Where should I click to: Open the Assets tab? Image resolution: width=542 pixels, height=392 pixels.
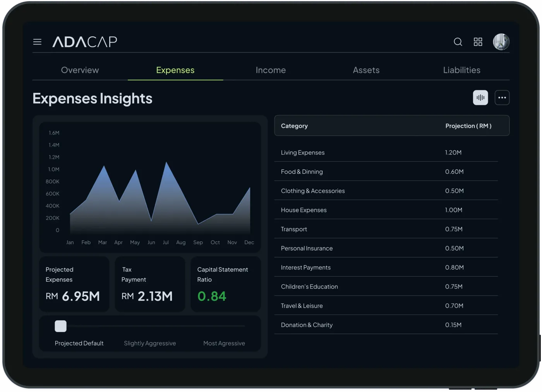tap(366, 70)
